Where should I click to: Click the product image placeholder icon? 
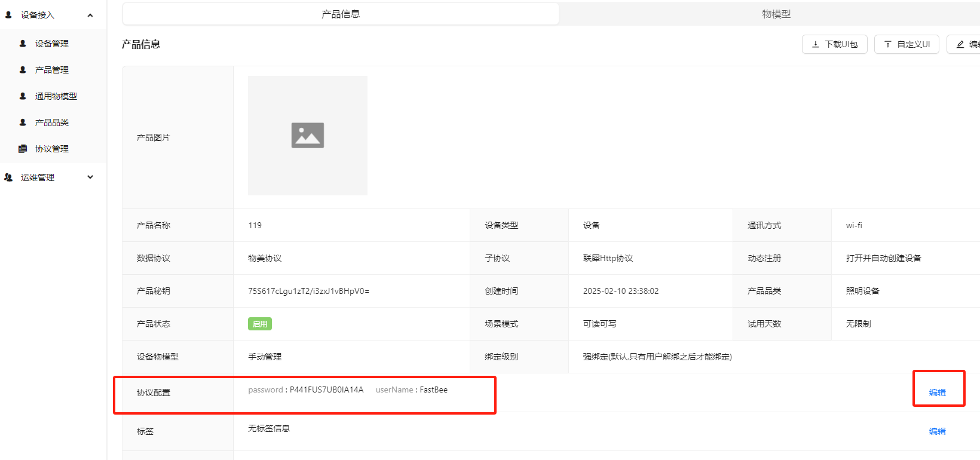click(308, 136)
